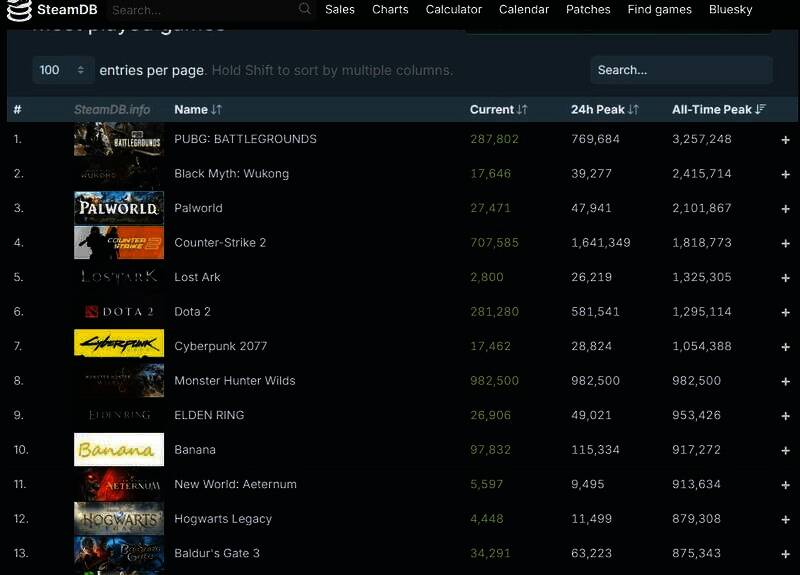Click the plus icon for Counter-Strike 2
This screenshot has height=575, width=800.
tap(785, 243)
